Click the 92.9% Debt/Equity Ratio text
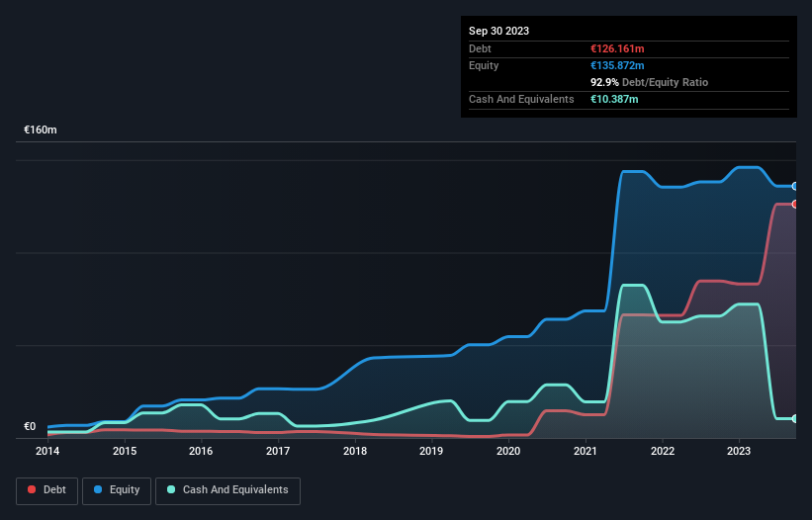 coord(650,82)
